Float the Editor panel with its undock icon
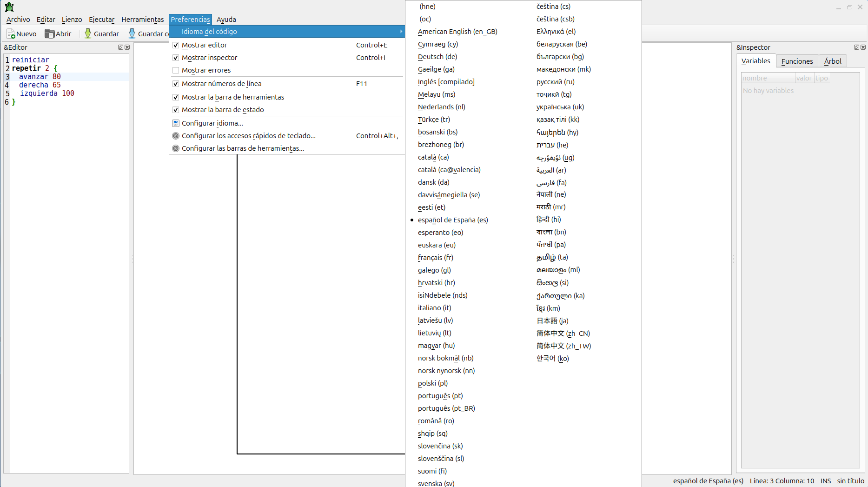Screen dimensions: 868x487 (x=120, y=47)
